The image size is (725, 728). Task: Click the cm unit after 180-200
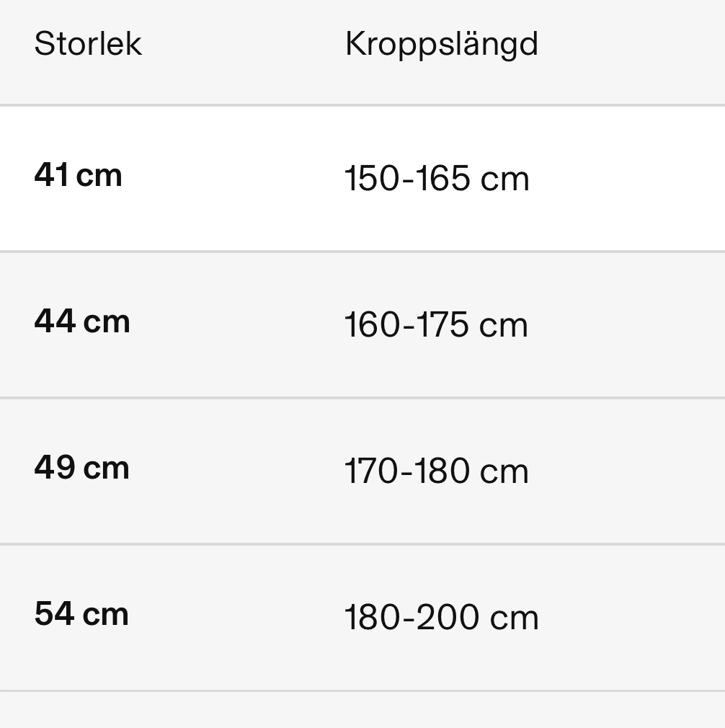[515, 618]
